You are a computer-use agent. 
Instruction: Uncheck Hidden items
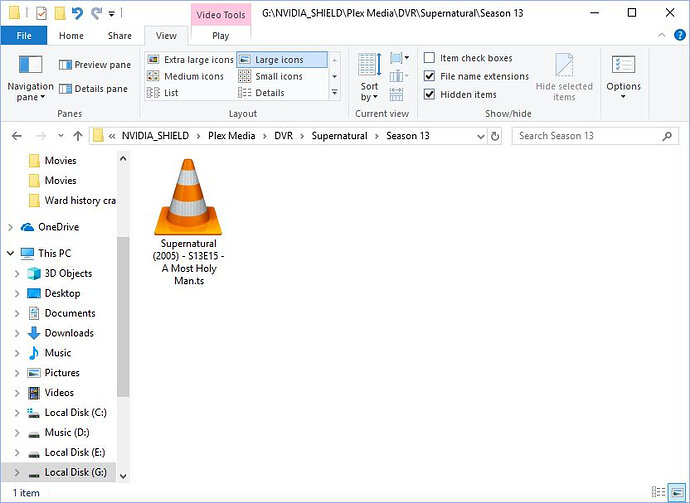pyautogui.click(x=460, y=94)
